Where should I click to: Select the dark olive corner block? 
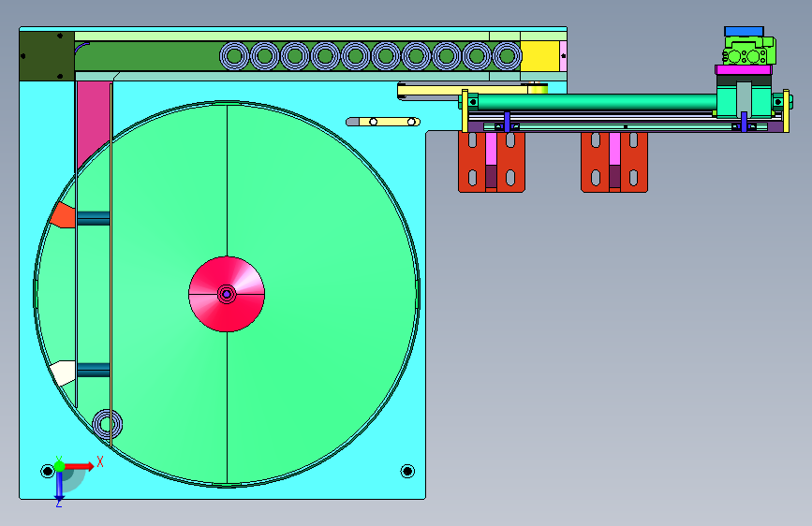coord(47,56)
